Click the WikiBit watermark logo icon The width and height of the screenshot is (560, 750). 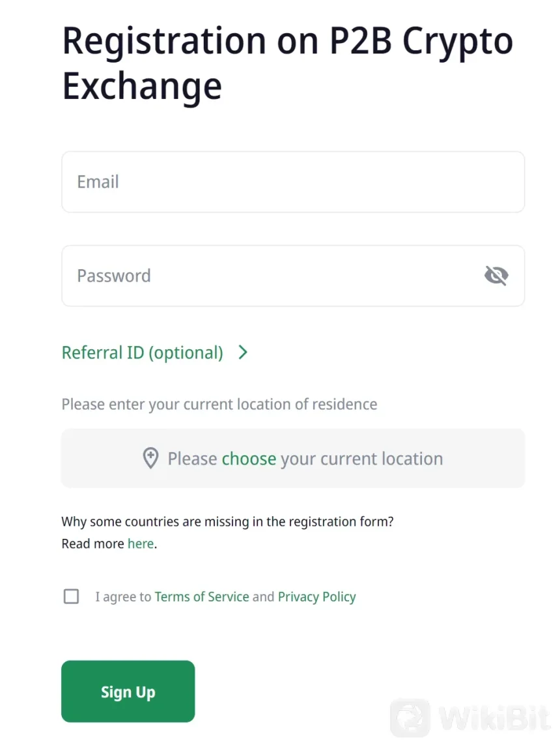point(410,717)
